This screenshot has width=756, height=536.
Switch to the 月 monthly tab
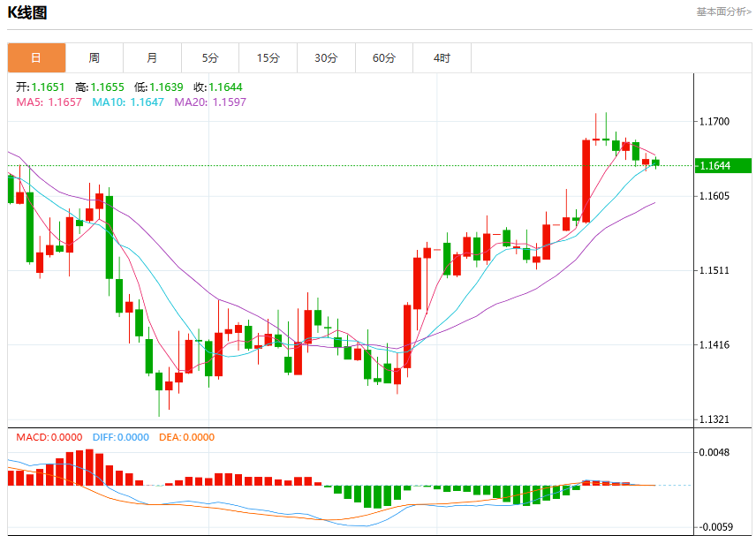pyautogui.click(x=153, y=58)
